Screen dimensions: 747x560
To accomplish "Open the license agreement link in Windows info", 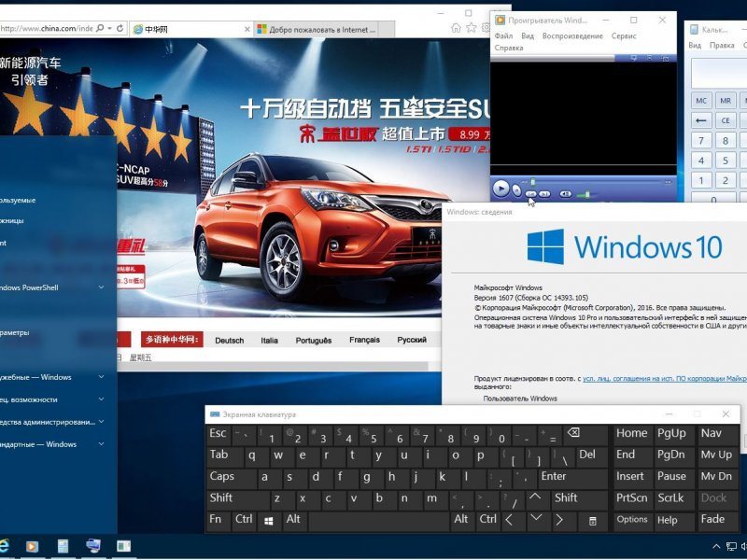I will click(665, 379).
